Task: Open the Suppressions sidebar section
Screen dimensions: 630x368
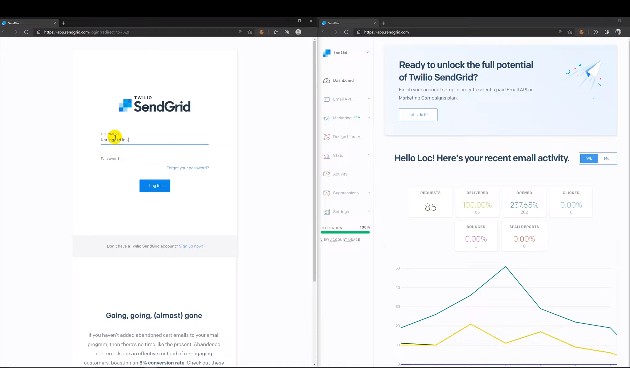Action: click(341, 193)
